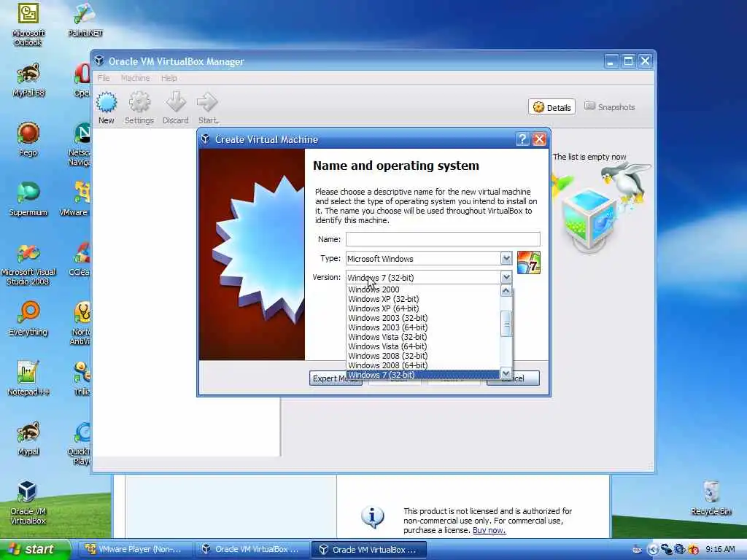
Task: Open Settings in VirtualBox toolbar
Action: point(139,108)
